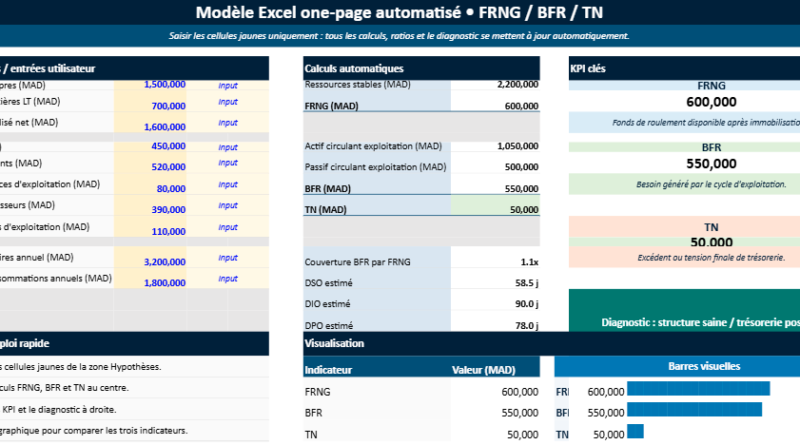Image resolution: width=800 pixels, height=445 pixels.
Task: Click the cell value 80,000
Action: (x=150, y=184)
